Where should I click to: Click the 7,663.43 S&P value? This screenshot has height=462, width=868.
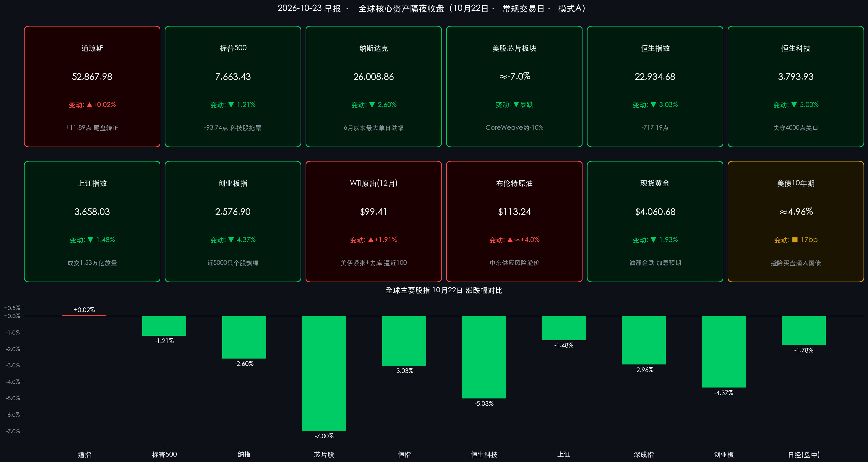coord(233,77)
